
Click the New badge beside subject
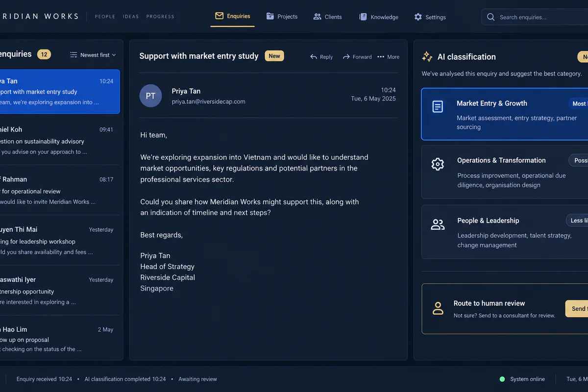(274, 56)
